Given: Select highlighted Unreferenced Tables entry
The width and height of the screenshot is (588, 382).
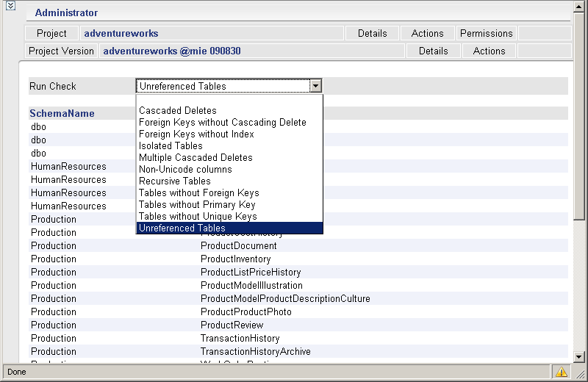Looking at the screenshot, I should [x=229, y=228].
